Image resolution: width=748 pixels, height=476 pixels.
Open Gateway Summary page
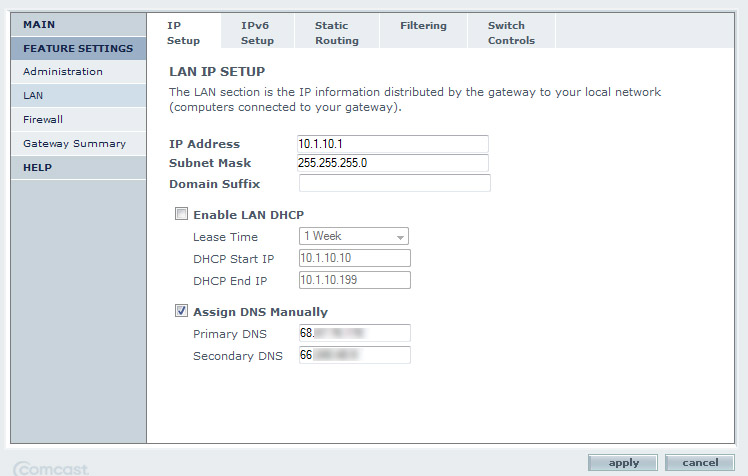[78, 143]
